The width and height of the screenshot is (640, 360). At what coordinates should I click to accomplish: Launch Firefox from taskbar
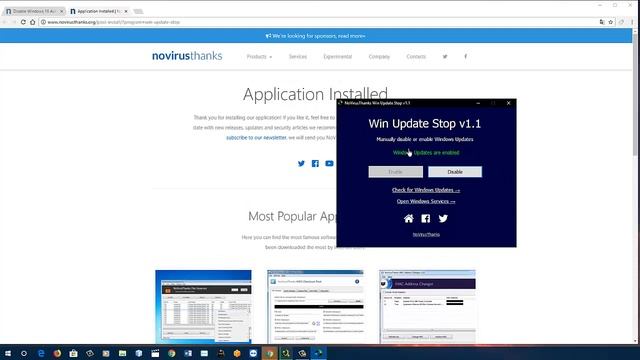(57, 353)
